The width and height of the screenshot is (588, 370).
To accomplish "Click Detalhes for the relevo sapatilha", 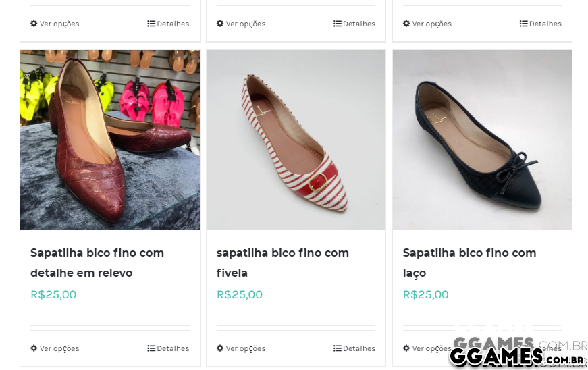I will click(173, 348).
